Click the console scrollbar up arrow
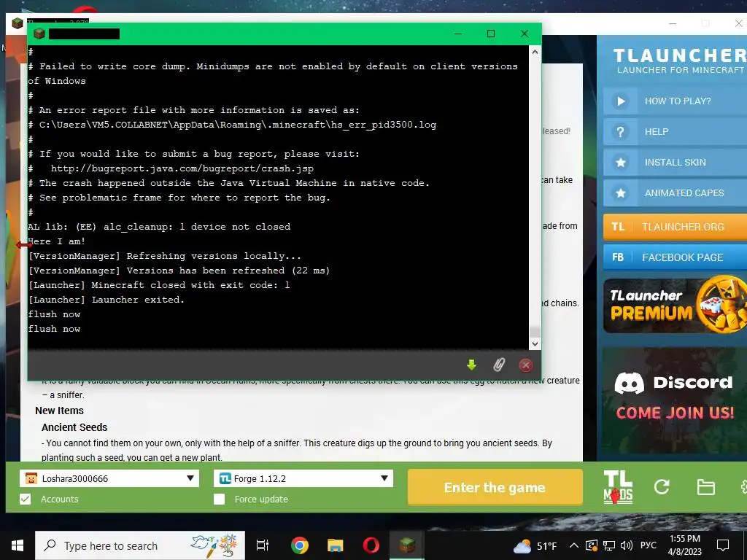 (535, 52)
